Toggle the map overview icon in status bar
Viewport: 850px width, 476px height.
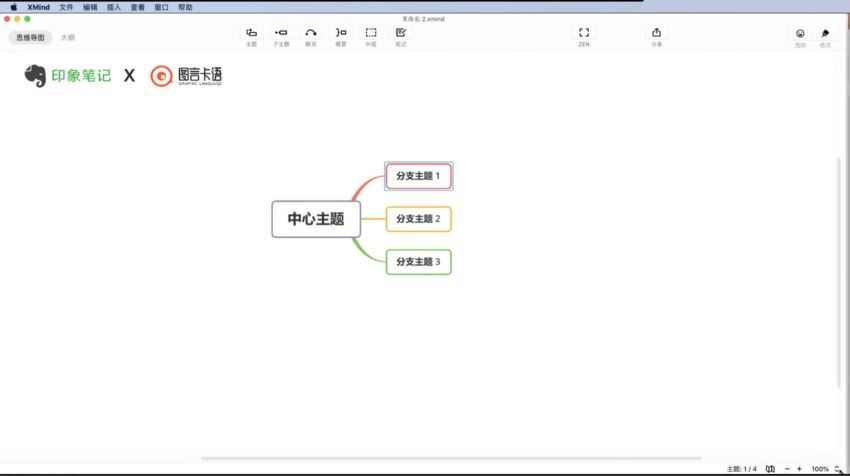pyautogui.click(x=769, y=469)
